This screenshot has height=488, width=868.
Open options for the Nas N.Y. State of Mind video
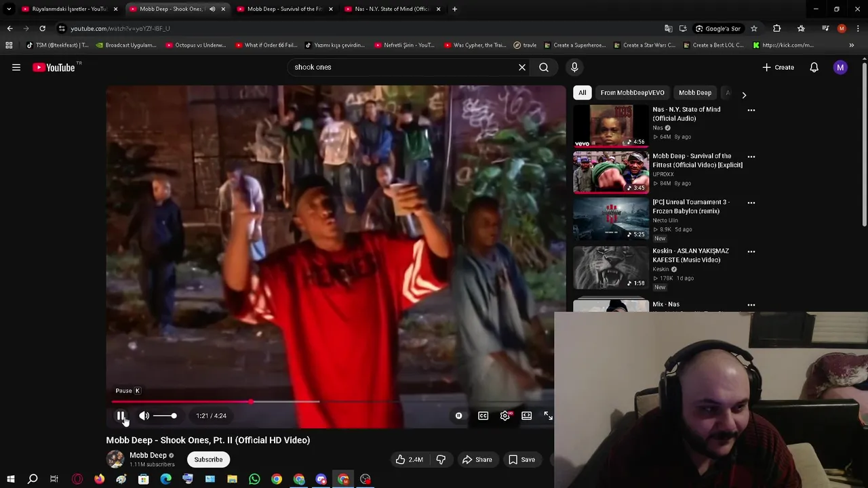[x=751, y=110]
